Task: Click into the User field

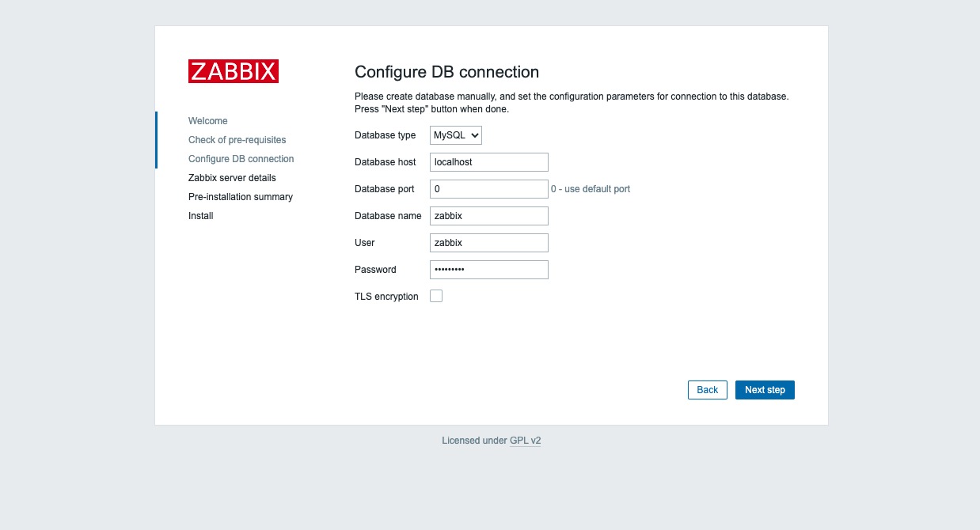Action: click(489, 243)
